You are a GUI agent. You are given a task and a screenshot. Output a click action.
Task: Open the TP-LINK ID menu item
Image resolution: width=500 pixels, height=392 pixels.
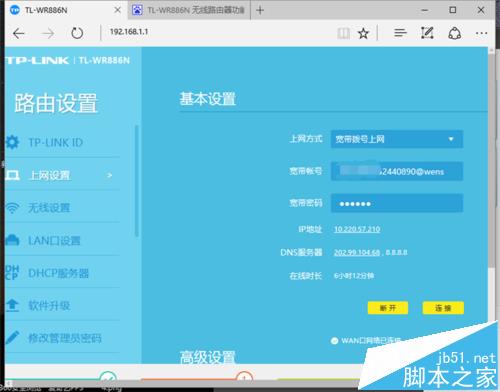coord(56,143)
